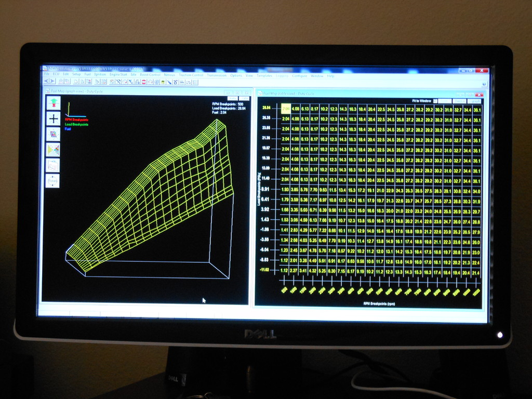532x399 pixels.
Task: Select the top-right 36.1 fuel cell
Action: coord(476,109)
